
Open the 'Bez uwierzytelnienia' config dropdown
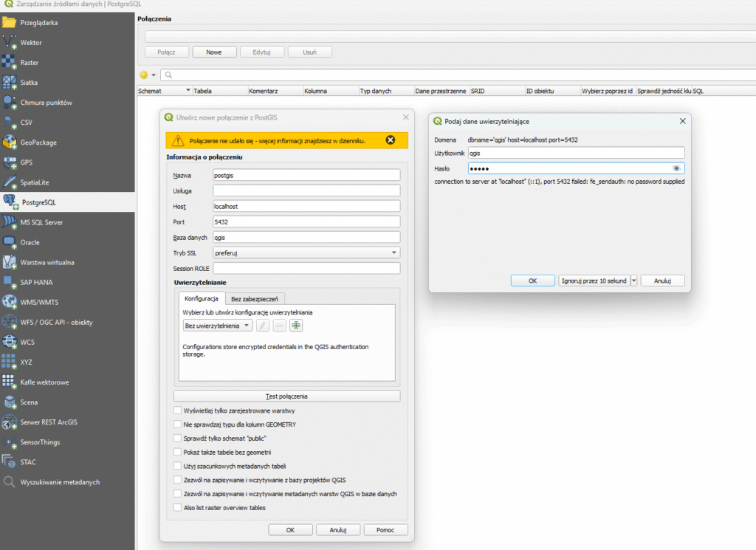point(217,326)
